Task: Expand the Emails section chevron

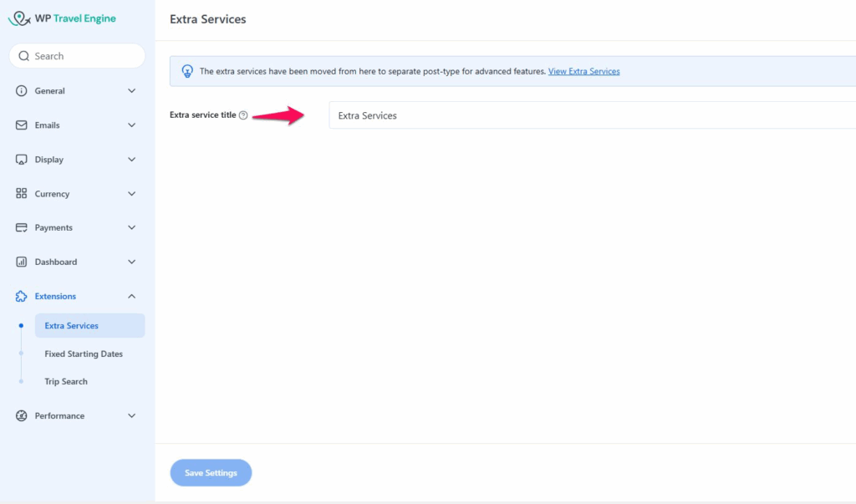Action: click(x=131, y=125)
